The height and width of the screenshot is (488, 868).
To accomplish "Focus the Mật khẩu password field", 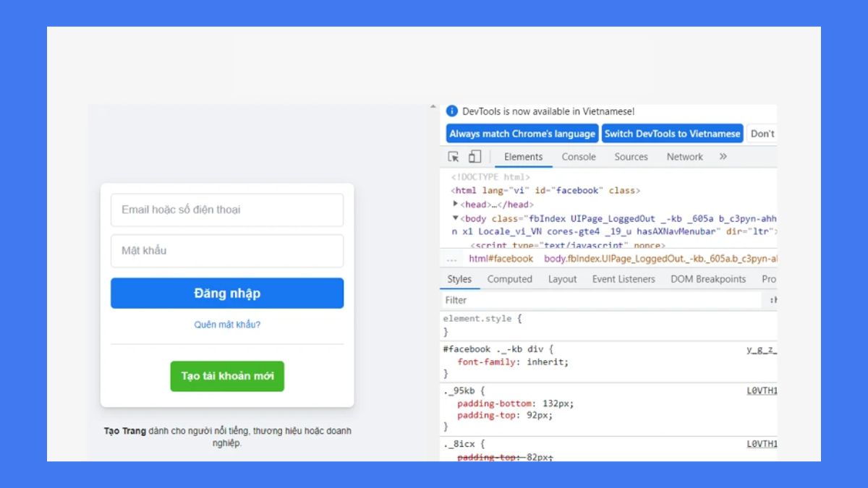I will point(227,251).
